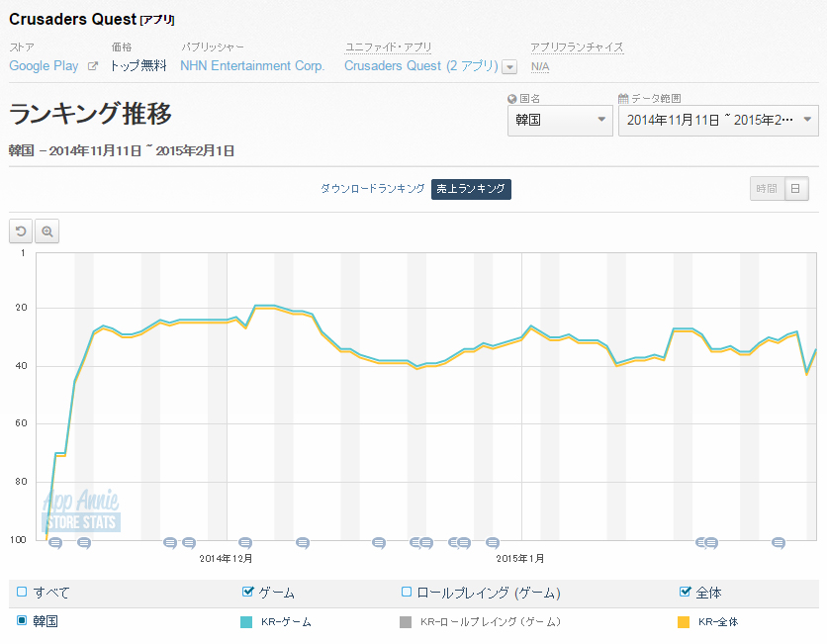Open the date range dropdown

tap(717, 121)
